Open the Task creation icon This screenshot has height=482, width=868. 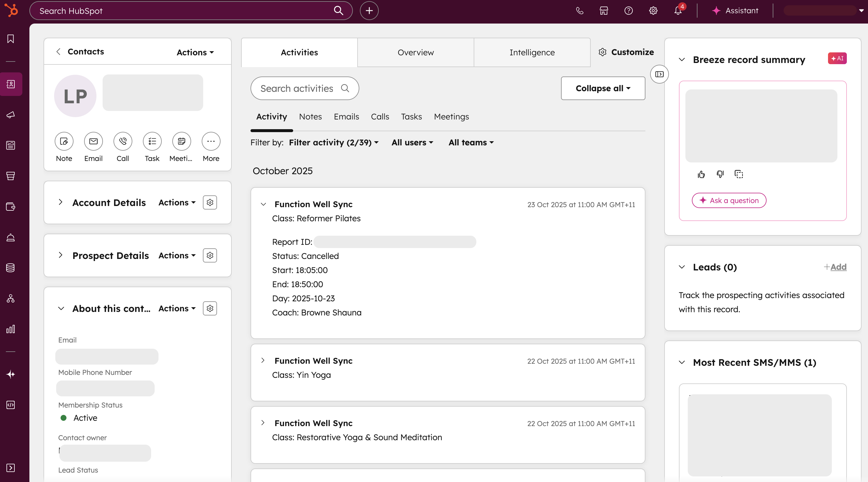tap(152, 141)
